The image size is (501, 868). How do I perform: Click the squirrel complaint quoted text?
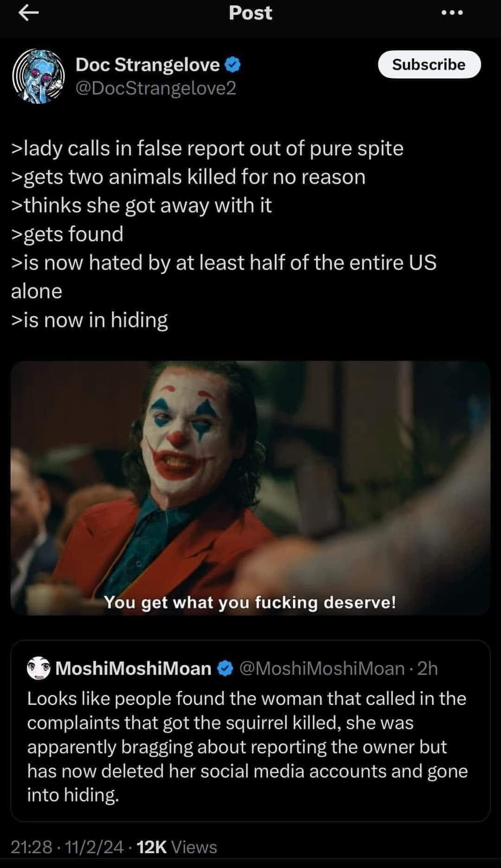247,747
